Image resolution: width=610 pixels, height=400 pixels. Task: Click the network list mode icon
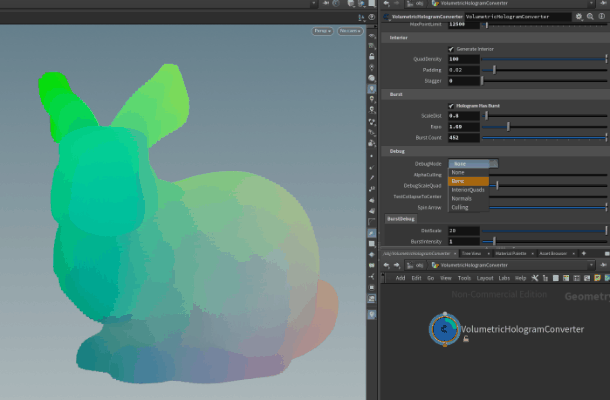tap(545, 278)
